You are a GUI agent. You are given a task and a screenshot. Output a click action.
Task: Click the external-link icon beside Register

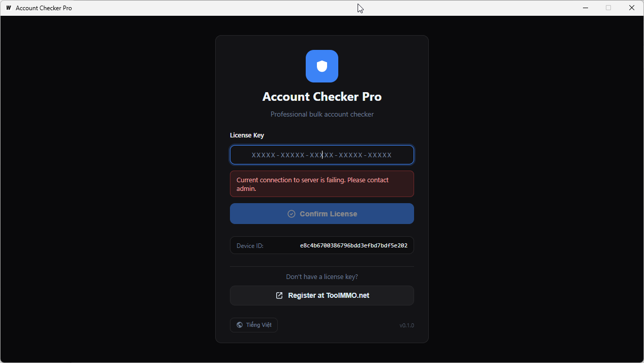tap(279, 295)
